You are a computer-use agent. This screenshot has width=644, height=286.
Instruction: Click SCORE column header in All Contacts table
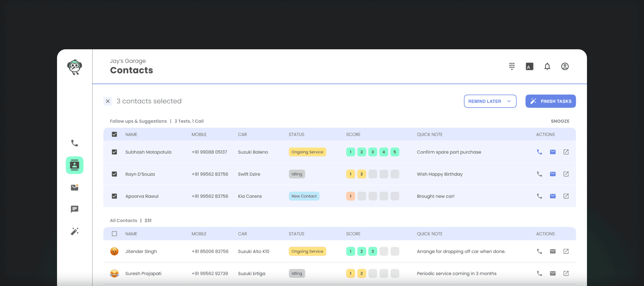(x=353, y=234)
